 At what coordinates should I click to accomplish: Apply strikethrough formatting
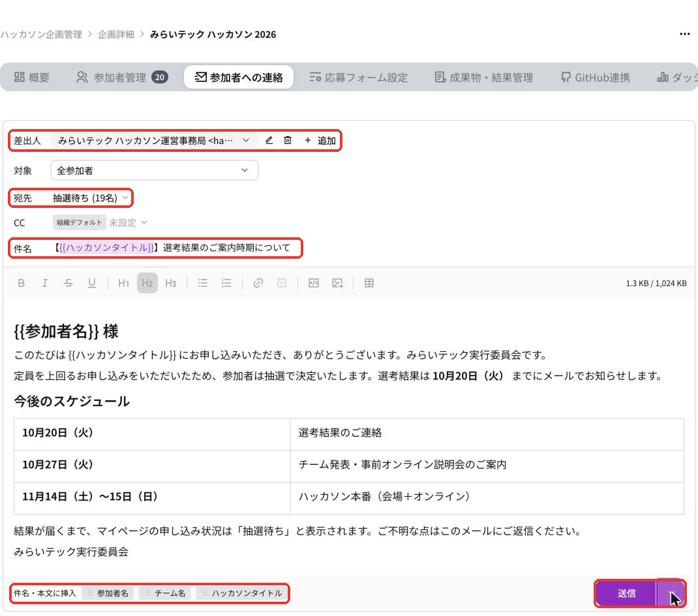68,284
